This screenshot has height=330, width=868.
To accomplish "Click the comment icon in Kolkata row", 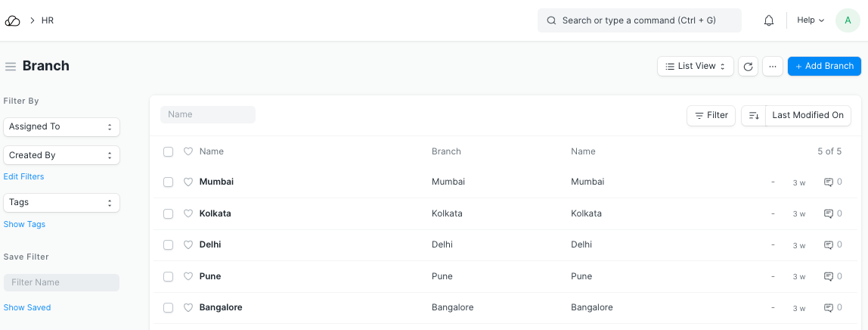I will (828, 213).
